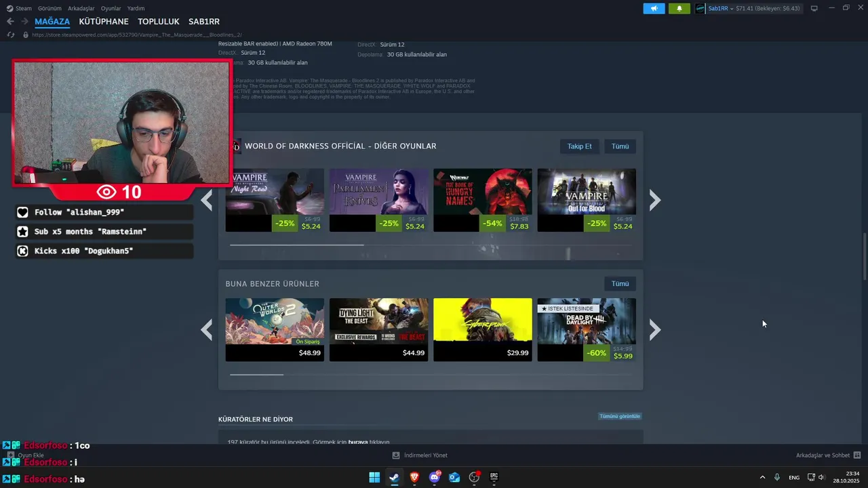Click the similar products carousel scrollbar
Image resolution: width=868 pixels, height=488 pixels.
pos(256,374)
